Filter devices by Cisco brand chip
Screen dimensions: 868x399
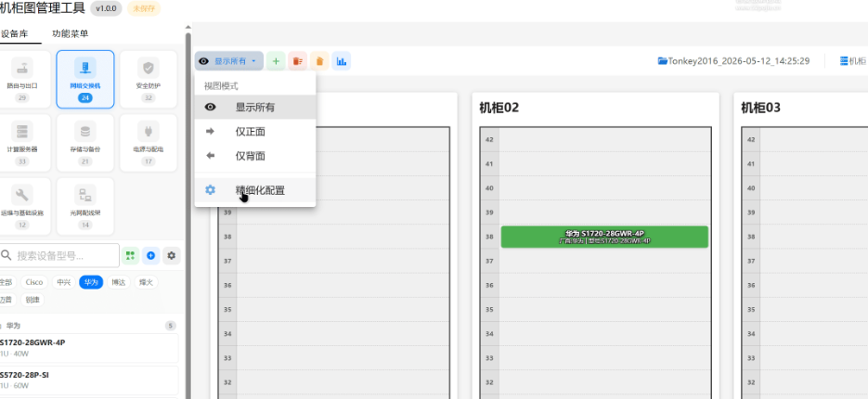34,282
